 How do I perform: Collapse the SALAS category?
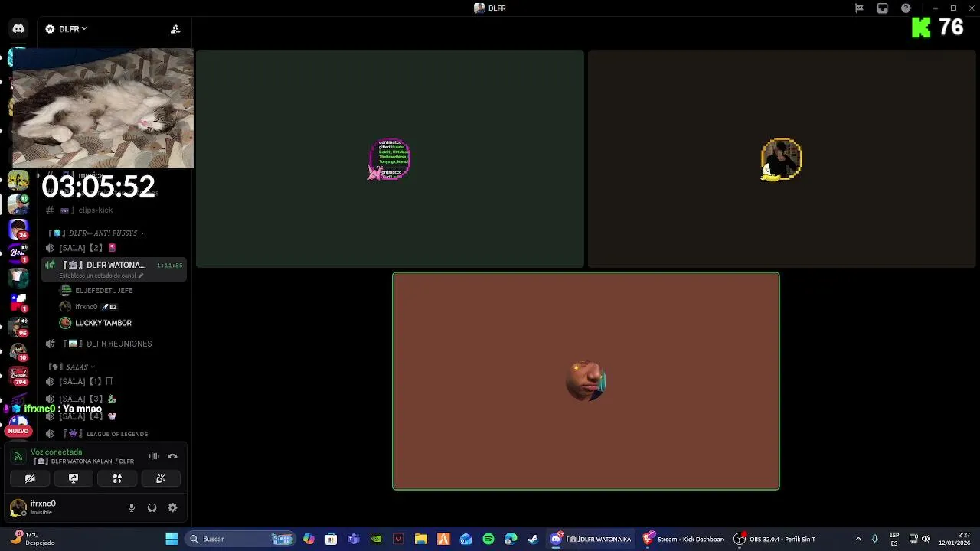72,367
